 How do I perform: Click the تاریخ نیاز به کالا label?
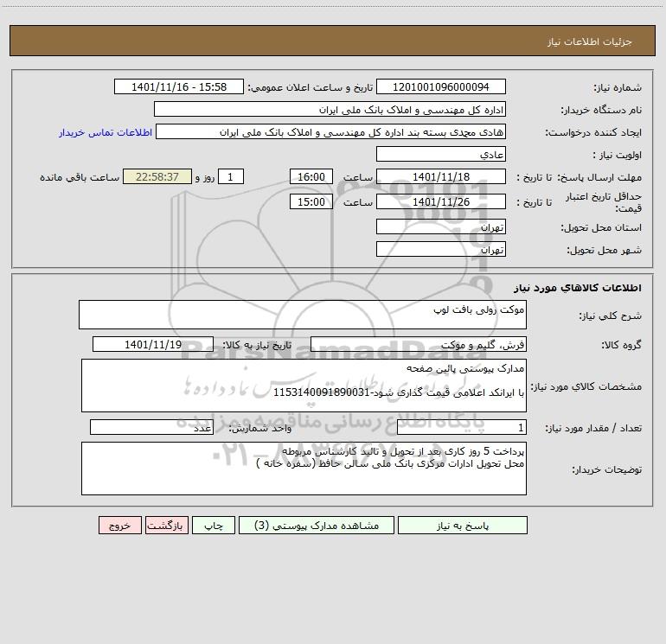(x=258, y=345)
